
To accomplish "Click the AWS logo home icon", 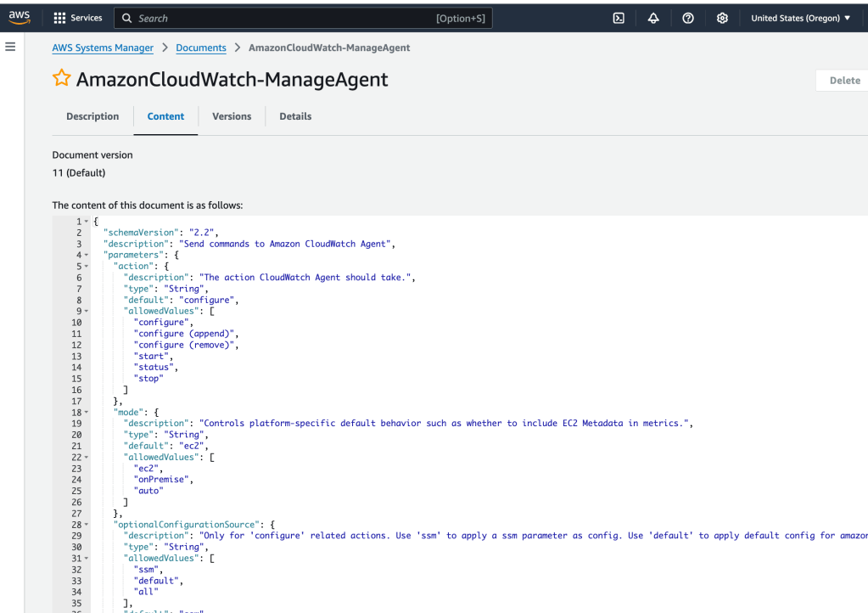I will [x=20, y=17].
